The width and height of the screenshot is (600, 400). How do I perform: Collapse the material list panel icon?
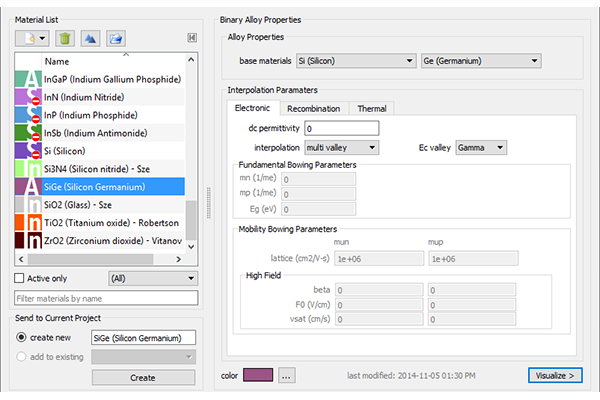192,38
